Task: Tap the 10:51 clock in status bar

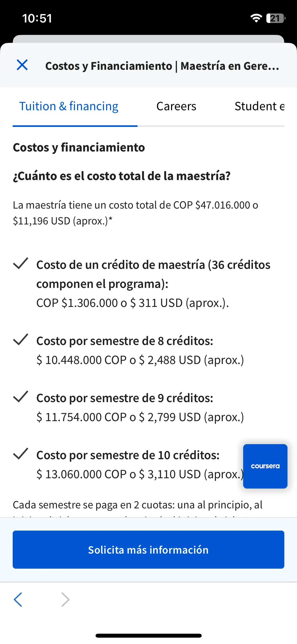Action: 37,18
